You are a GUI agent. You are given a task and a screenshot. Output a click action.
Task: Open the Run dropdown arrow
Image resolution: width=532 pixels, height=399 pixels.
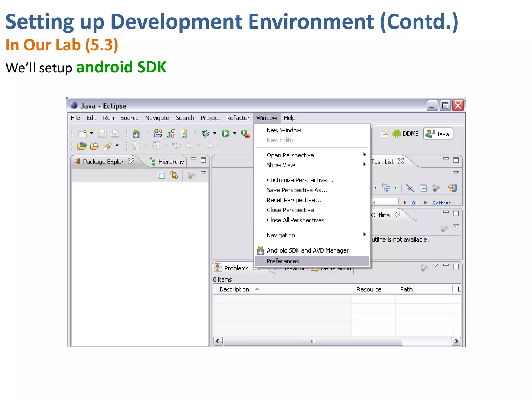(x=235, y=133)
